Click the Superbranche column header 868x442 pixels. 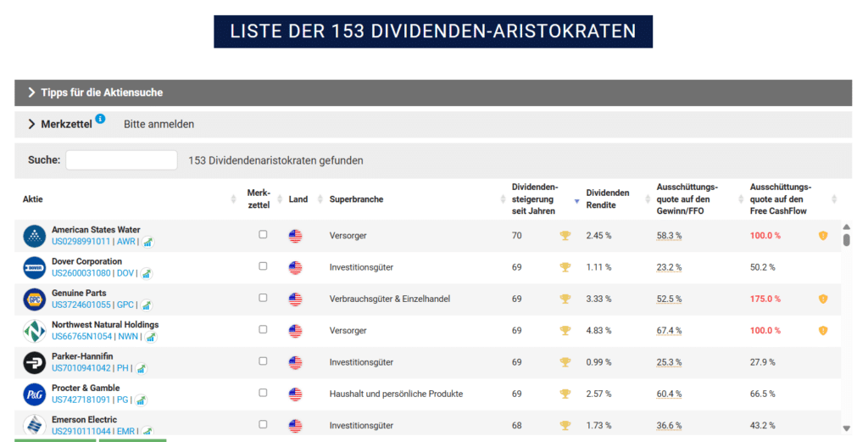pos(356,199)
